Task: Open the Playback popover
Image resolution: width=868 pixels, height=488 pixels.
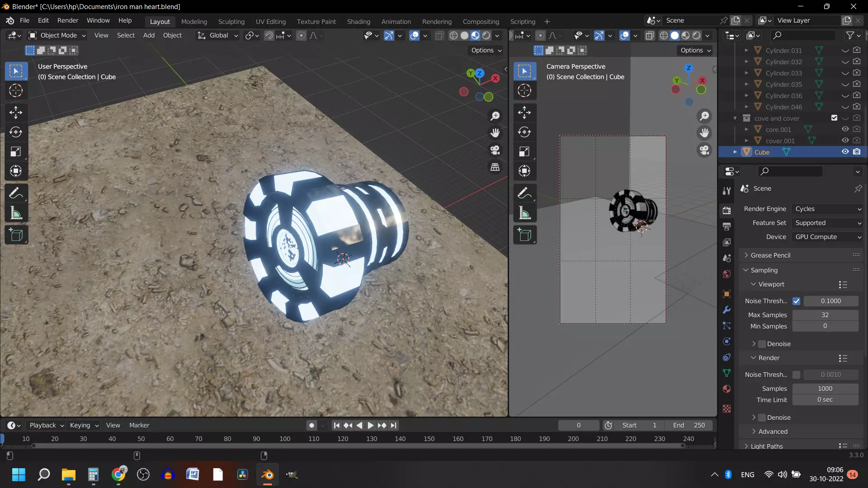Action: tap(47, 425)
